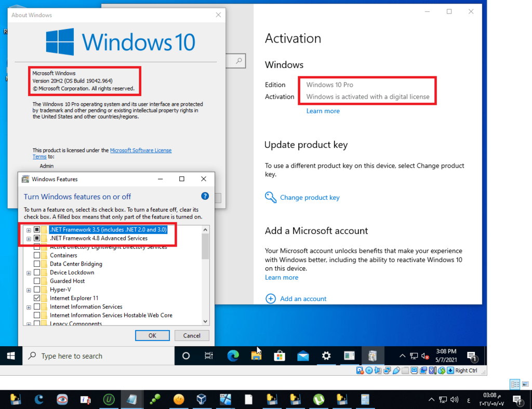Enable Device Lockdown checkbox
Screen dimensions: 532x409
(37, 272)
